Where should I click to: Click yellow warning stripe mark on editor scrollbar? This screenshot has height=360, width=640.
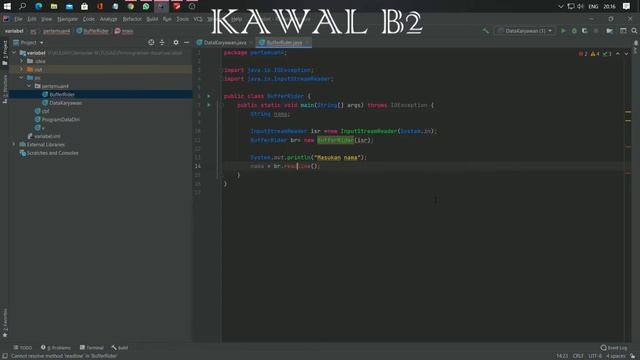tap(628, 111)
